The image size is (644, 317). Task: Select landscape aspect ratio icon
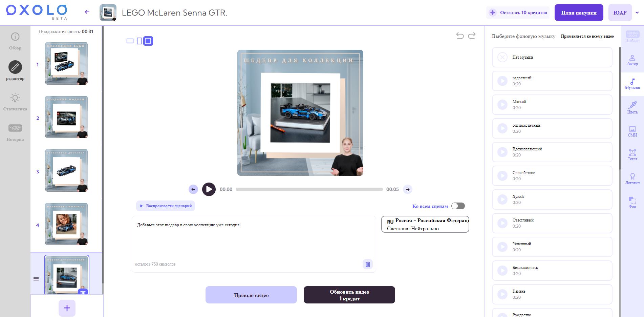(x=130, y=41)
